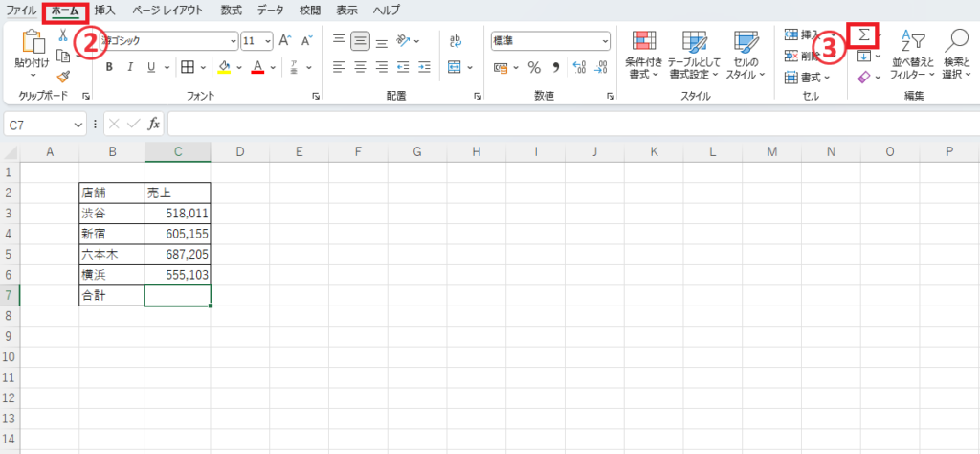Expand テーブルとして書式設定 menu
The height and width of the screenshot is (454, 980).
[x=694, y=54]
